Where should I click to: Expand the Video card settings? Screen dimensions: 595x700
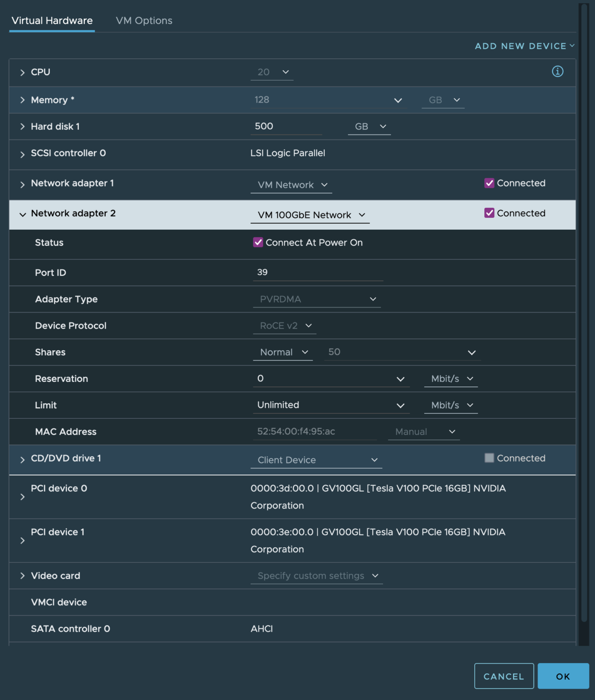[21, 576]
